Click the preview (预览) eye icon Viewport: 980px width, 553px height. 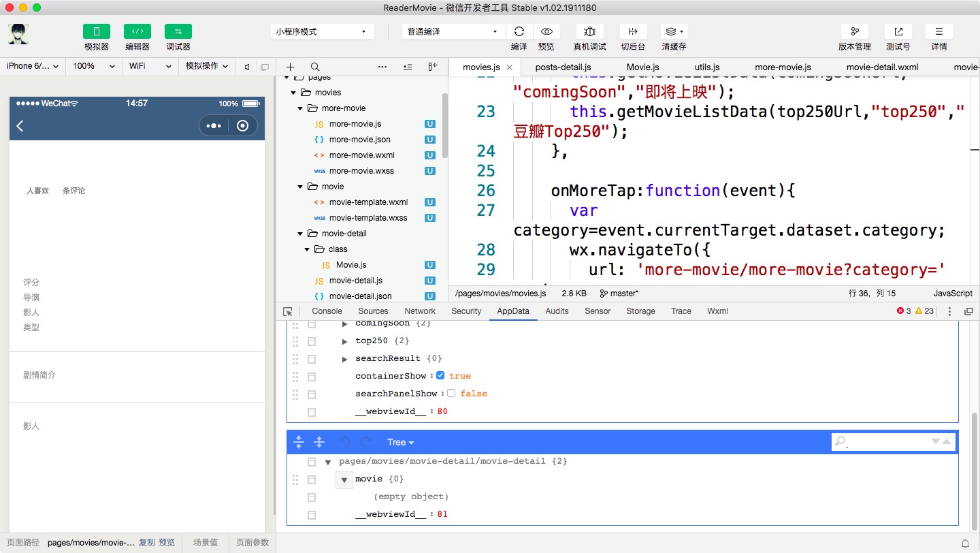click(546, 31)
